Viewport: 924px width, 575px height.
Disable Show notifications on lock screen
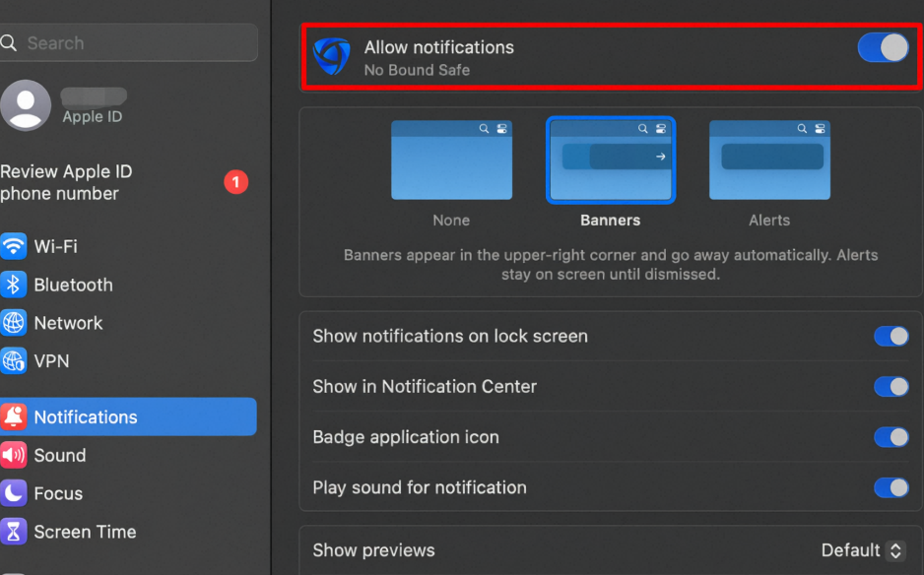(891, 336)
